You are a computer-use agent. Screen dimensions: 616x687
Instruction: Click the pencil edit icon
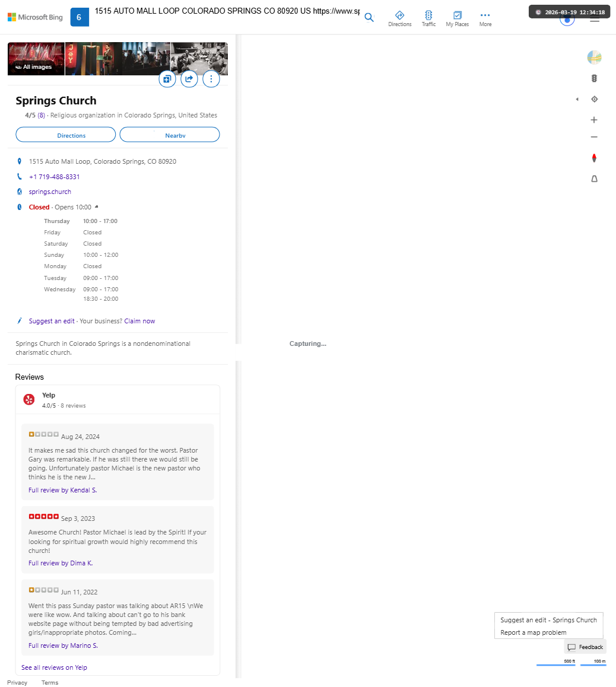[x=19, y=321]
